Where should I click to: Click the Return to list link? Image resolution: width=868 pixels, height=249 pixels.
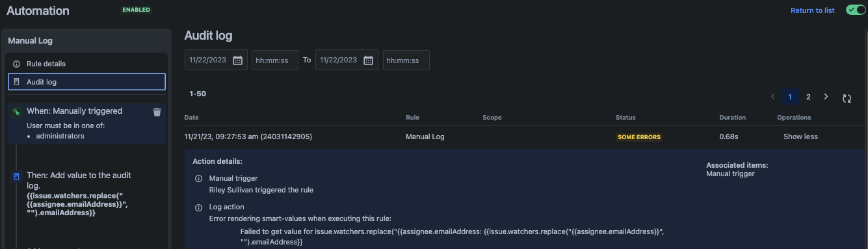[812, 10]
